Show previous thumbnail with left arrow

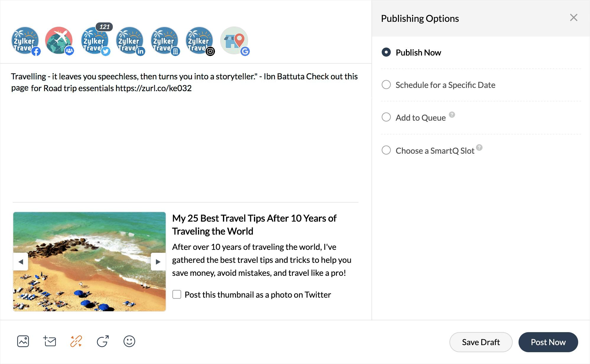tap(21, 262)
